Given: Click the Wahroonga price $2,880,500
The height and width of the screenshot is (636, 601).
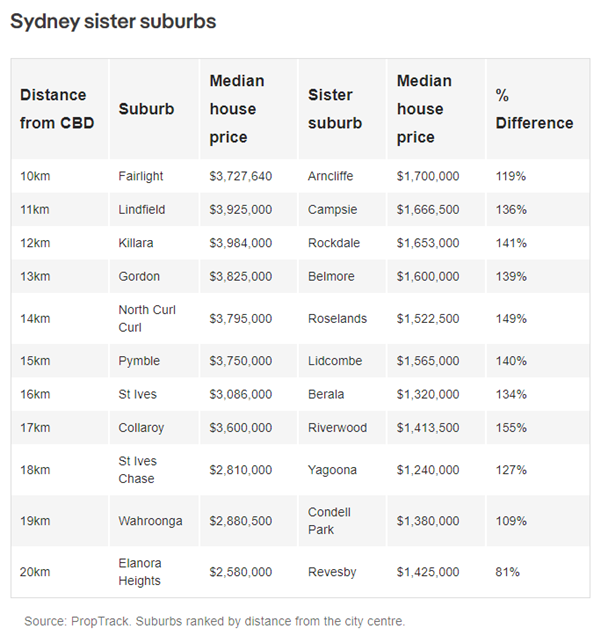Looking at the screenshot, I should click(x=240, y=521).
